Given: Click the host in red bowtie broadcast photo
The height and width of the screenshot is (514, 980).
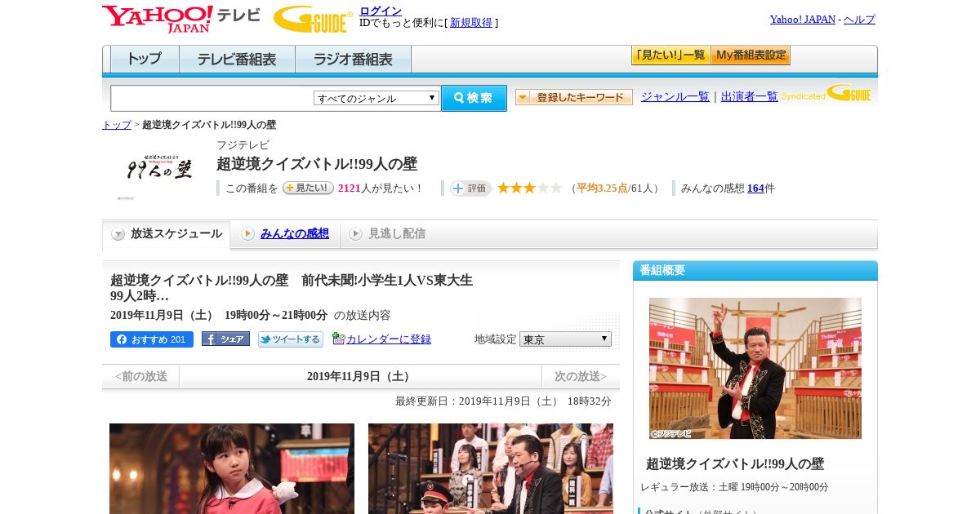Looking at the screenshot, I should [x=491, y=468].
